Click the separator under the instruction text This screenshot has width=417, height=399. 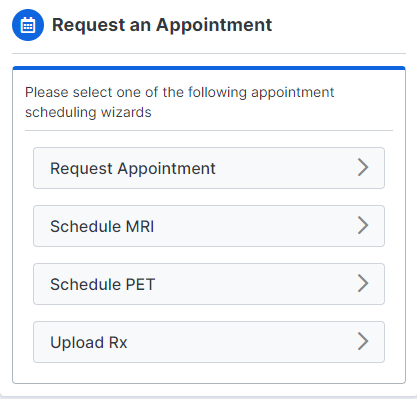coord(209,131)
